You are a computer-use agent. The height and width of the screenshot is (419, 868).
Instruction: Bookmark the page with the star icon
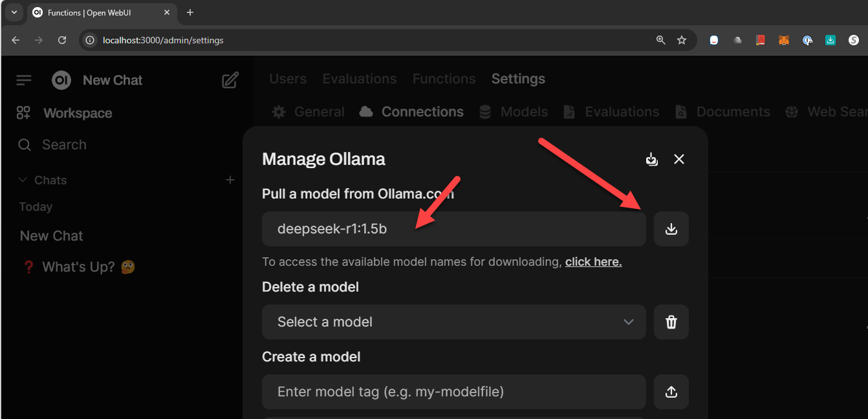(682, 39)
